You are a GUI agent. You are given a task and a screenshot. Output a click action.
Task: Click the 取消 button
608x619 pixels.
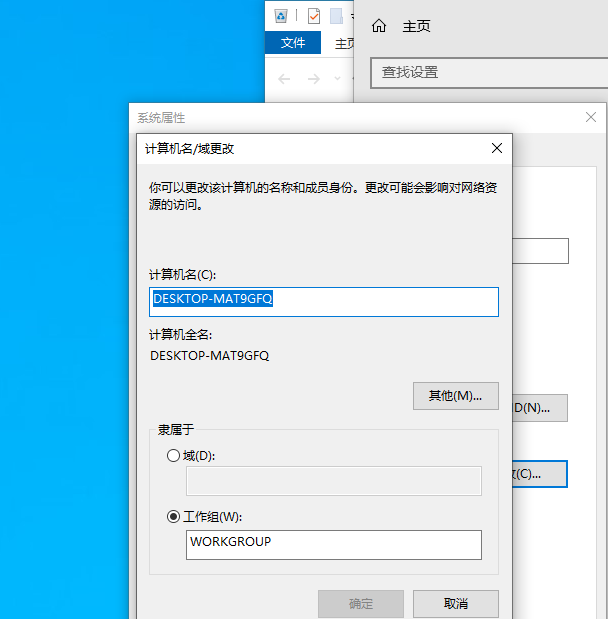[456, 604]
